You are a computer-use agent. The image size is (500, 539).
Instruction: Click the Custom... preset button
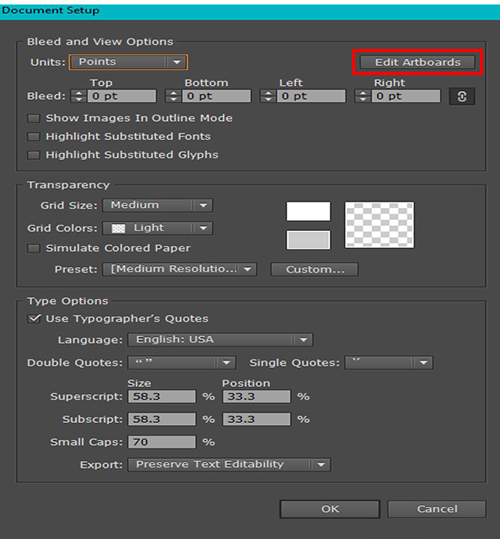click(x=314, y=269)
